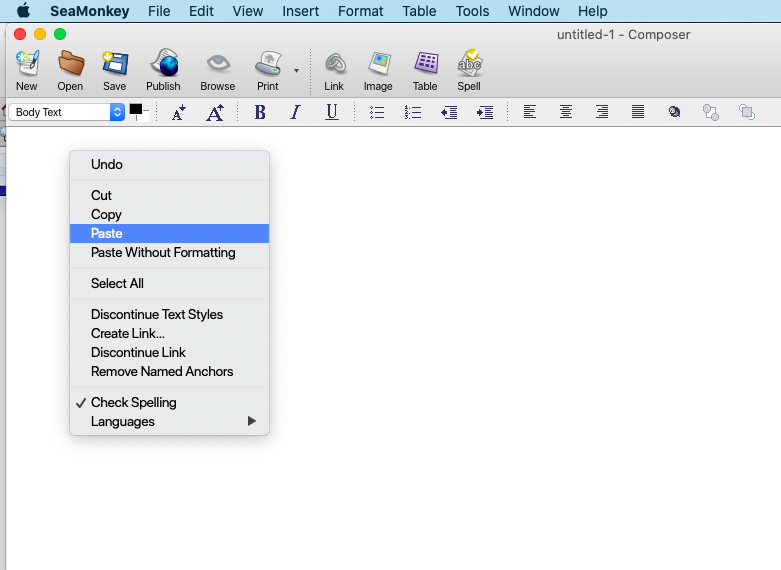Click Discontinue Link menu entry
This screenshot has height=570, width=781.
click(x=169, y=352)
